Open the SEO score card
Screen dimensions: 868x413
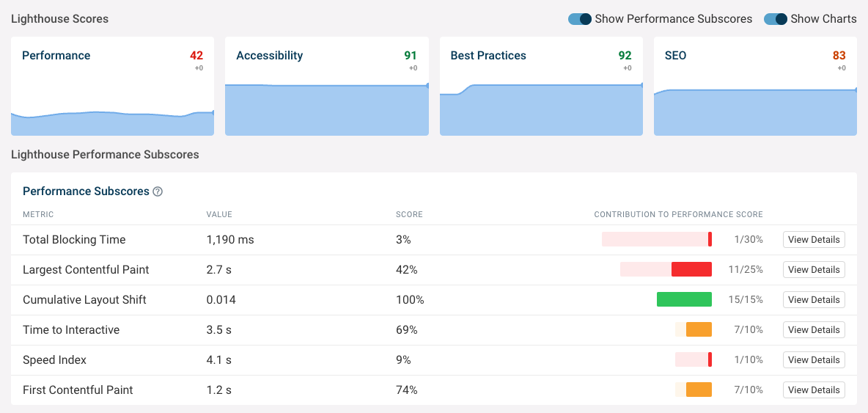click(x=755, y=86)
